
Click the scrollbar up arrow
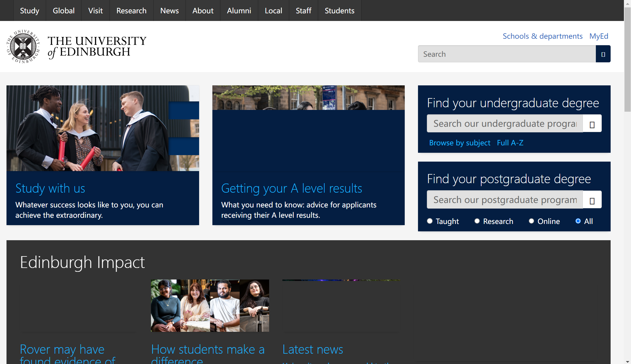(x=627, y=3)
